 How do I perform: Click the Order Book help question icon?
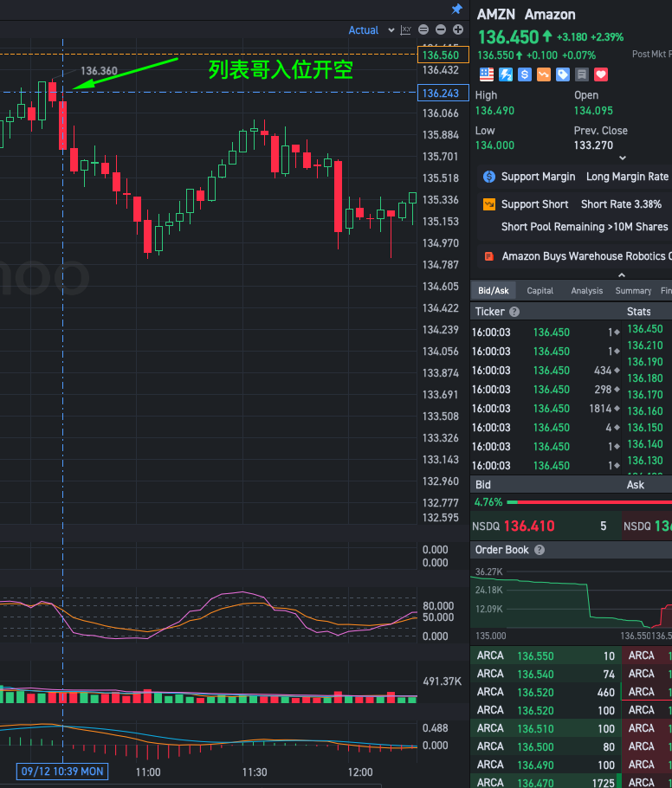tap(540, 550)
